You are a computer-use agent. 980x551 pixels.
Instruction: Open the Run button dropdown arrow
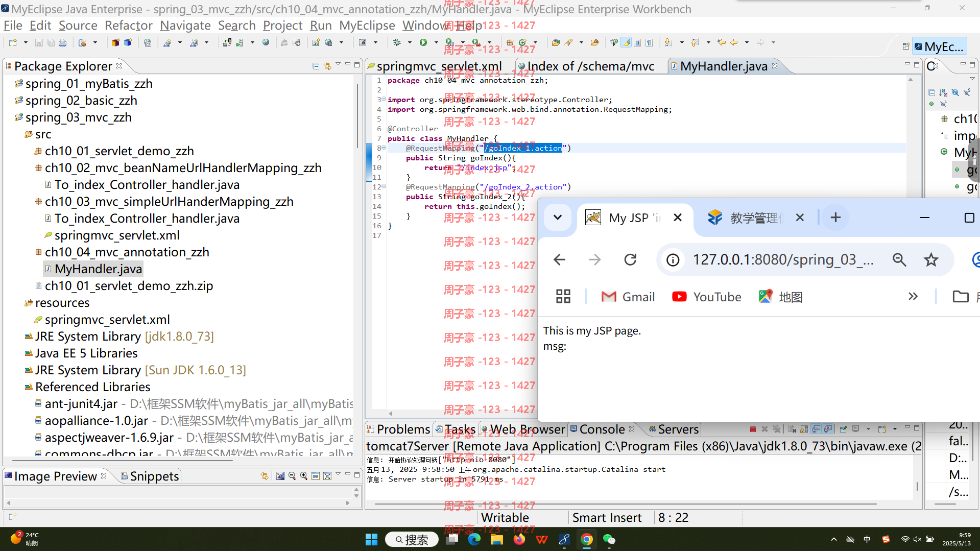(436, 43)
